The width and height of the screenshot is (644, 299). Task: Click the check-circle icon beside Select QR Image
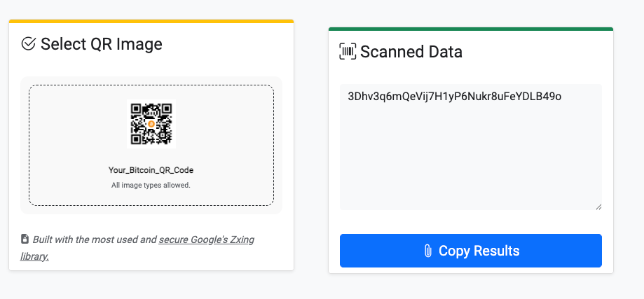29,44
